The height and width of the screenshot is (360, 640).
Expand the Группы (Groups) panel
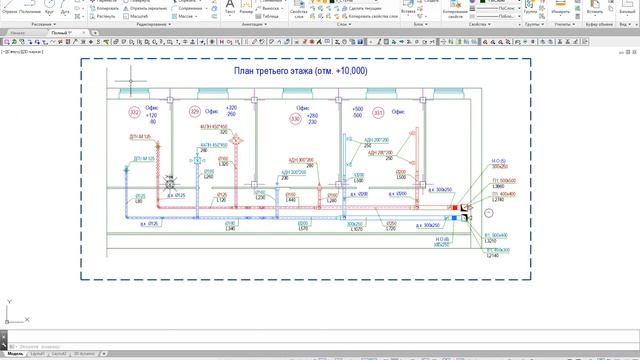click(534, 24)
